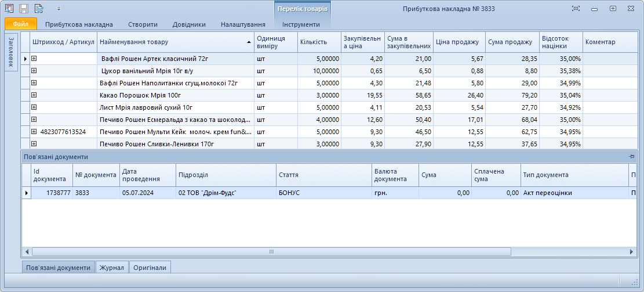Click the floppy disk save icon
Image resolution: width=644 pixels, height=292 pixels.
[x=24, y=9]
